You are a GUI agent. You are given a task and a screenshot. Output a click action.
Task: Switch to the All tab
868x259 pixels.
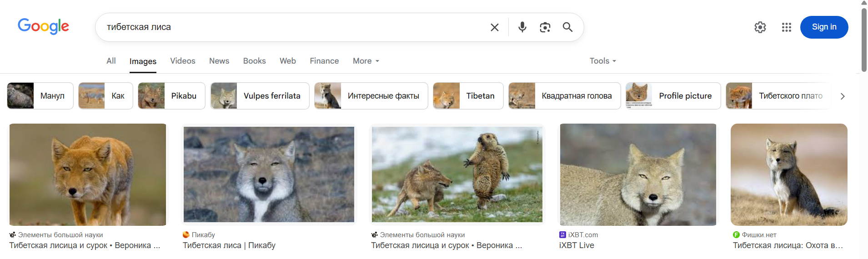click(111, 61)
